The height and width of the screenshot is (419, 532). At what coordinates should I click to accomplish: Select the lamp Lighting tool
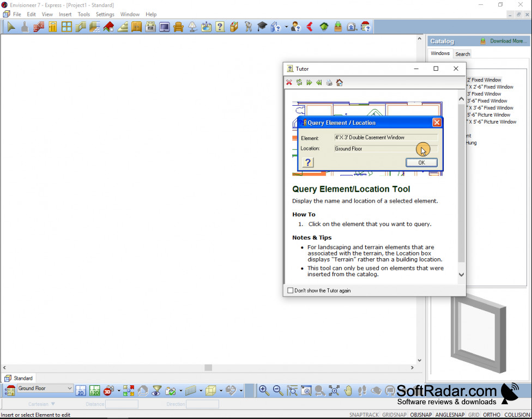(x=192, y=27)
